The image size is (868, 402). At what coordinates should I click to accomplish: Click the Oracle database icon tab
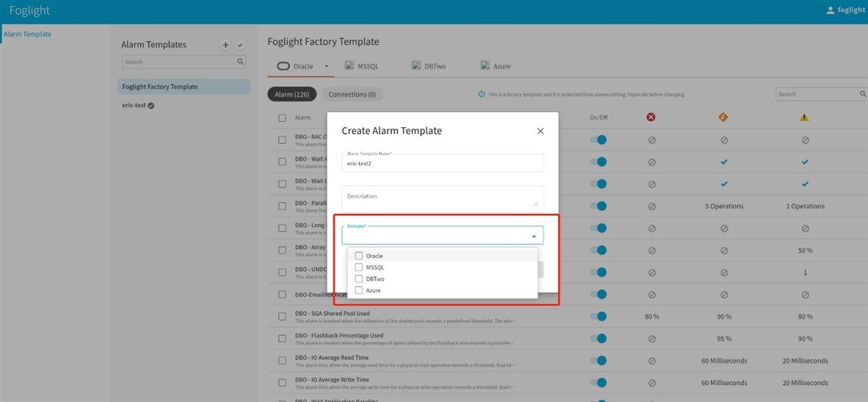283,66
